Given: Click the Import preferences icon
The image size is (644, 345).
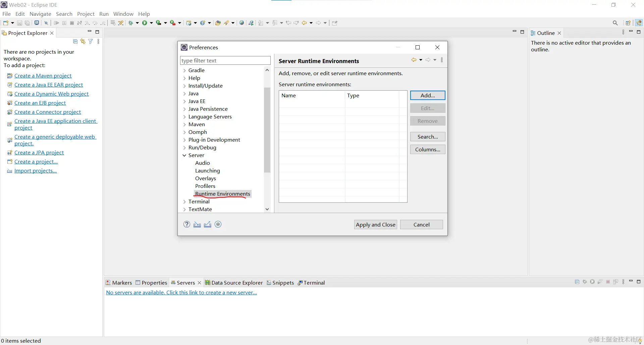Looking at the screenshot, I should point(197,224).
